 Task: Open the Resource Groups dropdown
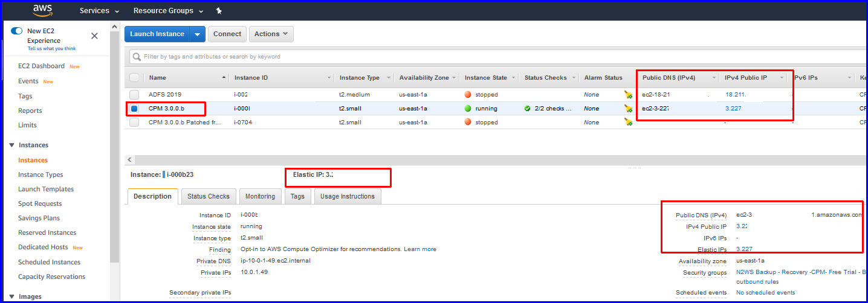[x=168, y=11]
